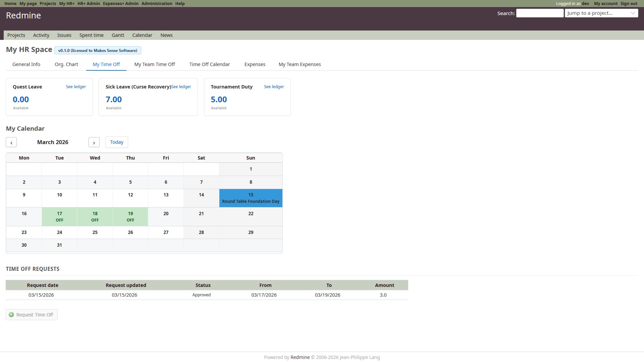Switch to the Org. Chart tab

tap(66, 64)
